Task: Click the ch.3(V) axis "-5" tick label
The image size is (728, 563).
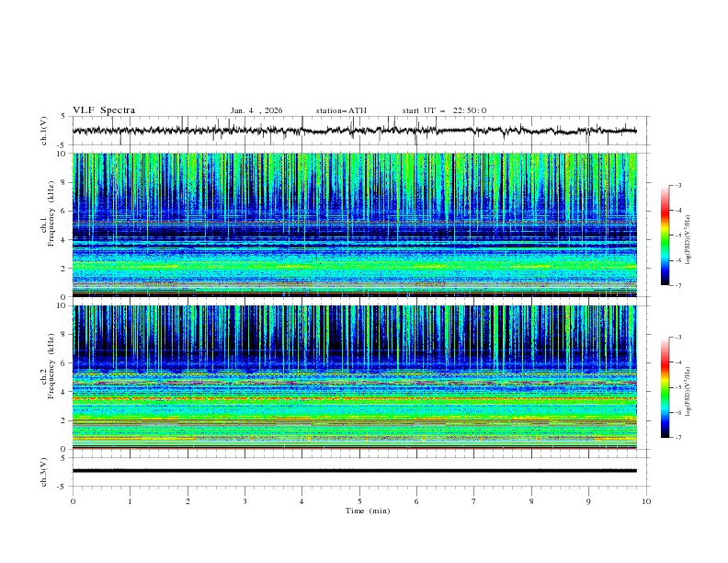Action: coord(63,487)
